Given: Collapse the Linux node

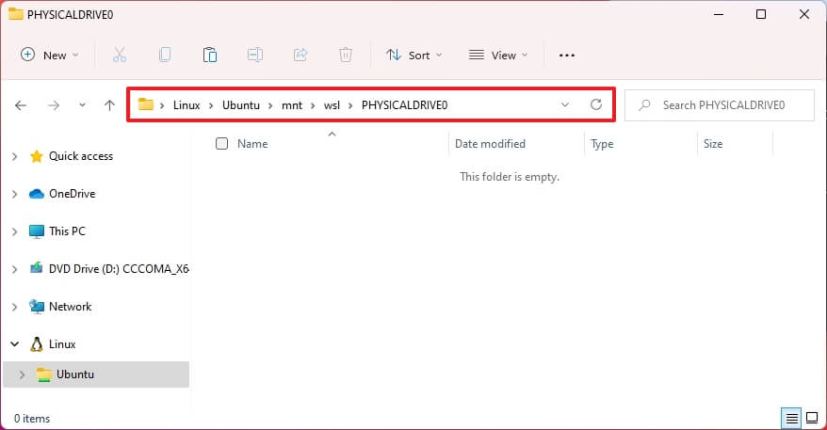Looking at the screenshot, I should click(x=15, y=344).
